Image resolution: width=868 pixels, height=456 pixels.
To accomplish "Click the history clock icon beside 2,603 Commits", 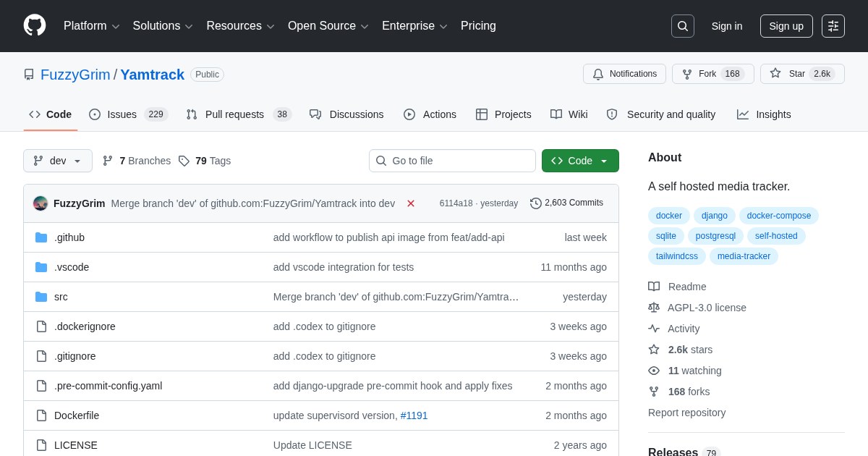I will tap(536, 203).
